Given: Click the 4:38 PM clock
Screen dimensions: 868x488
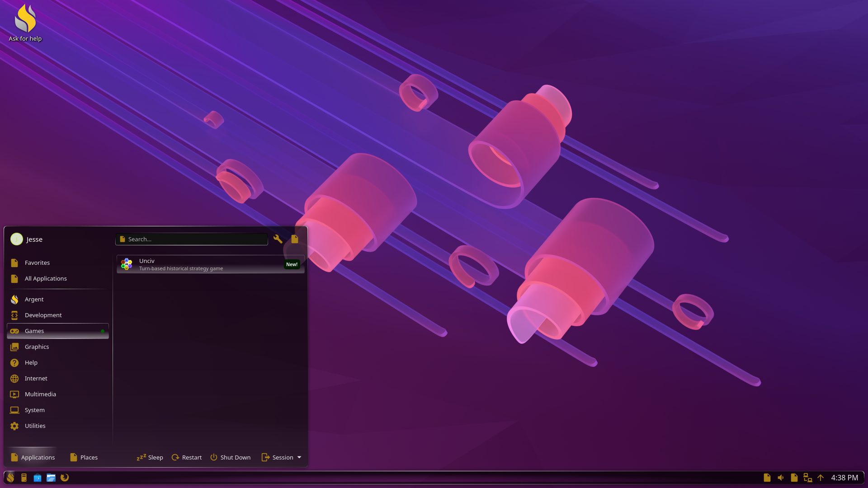Looking at the screenshot, I should (844, 478).
